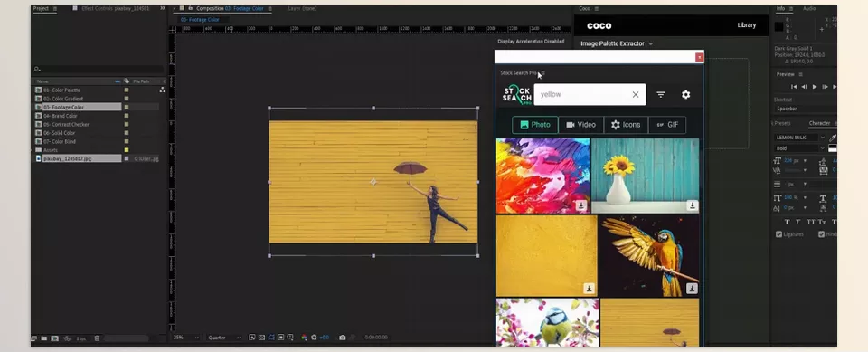This screenshot has width=868, height=352.
Task: Open the Audio panel tab
Action: (809, 9)
